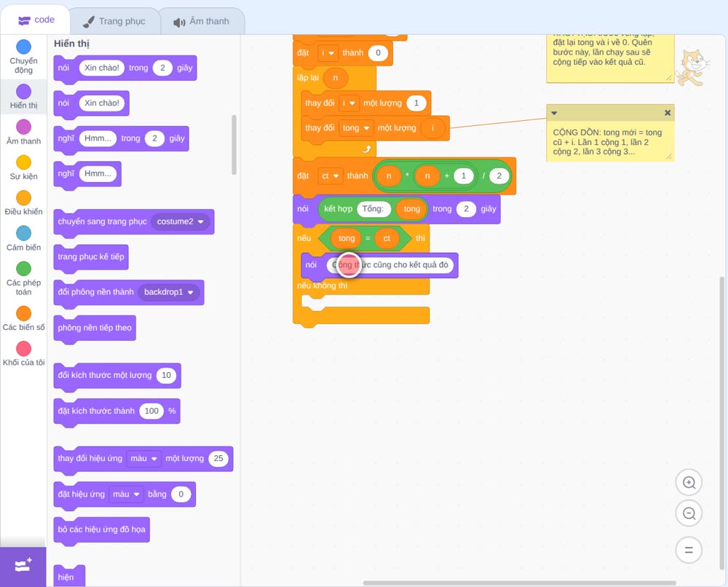728x587 pixels.
Task: Open the ct variable dropdown in đặt block
Action: (x=330, y=176)
